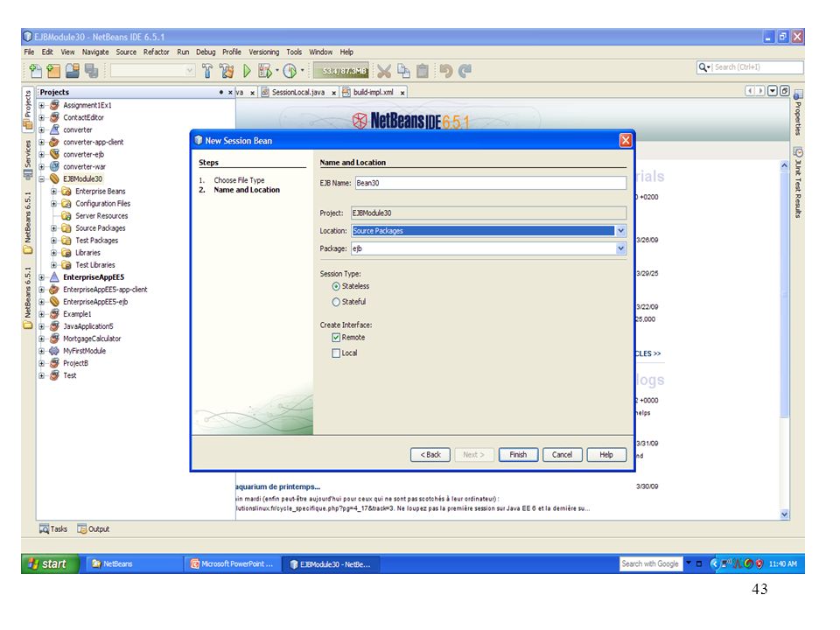
Task: Click the Open Project toolbar icon
Action: [73, 71]
